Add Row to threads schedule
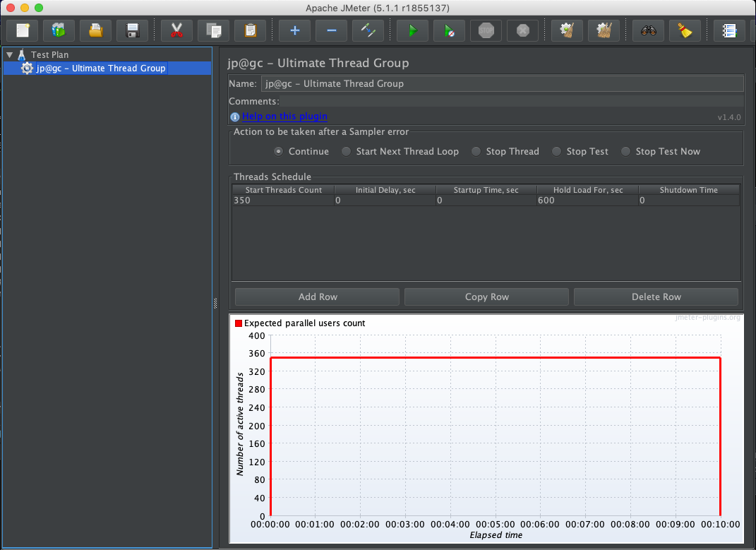This screenshot has height=550, width=756. coord(317,297)
